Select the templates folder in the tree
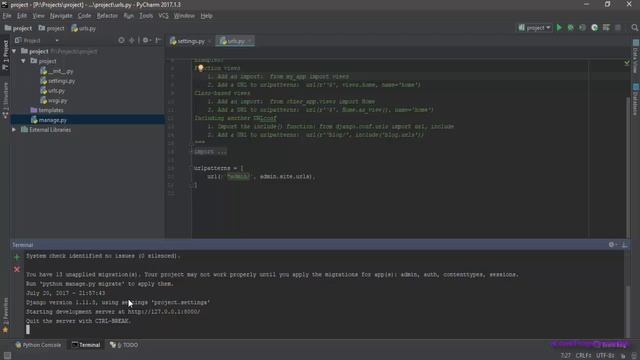The height and width of the screenshot is (360, 640). pyautogui.click(x=47, y=110)
